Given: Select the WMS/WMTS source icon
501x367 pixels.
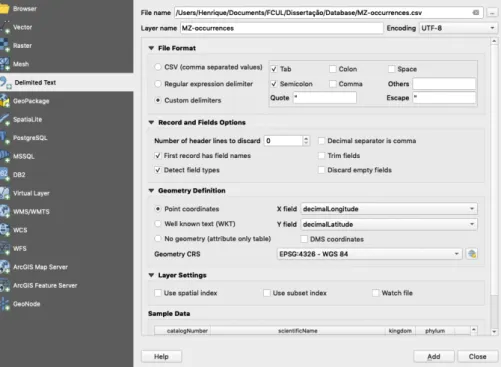Looking at the screenshot, I should pos(5,211).
